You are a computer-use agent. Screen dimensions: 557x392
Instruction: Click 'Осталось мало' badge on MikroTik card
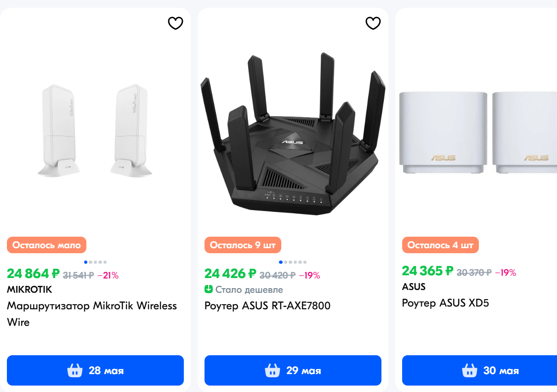pyautogui.click(x=46, y=245)
